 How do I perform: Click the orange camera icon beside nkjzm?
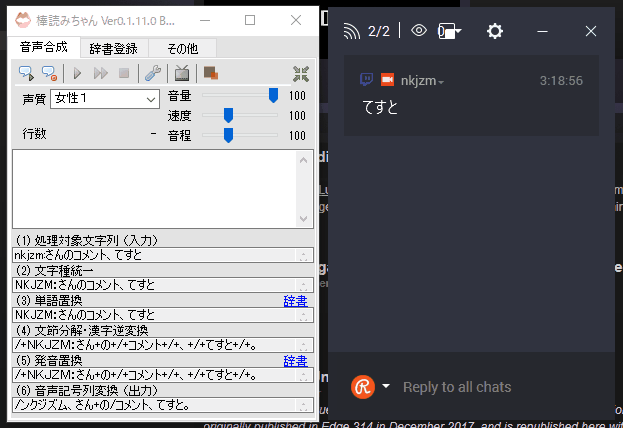pos(387,80)
